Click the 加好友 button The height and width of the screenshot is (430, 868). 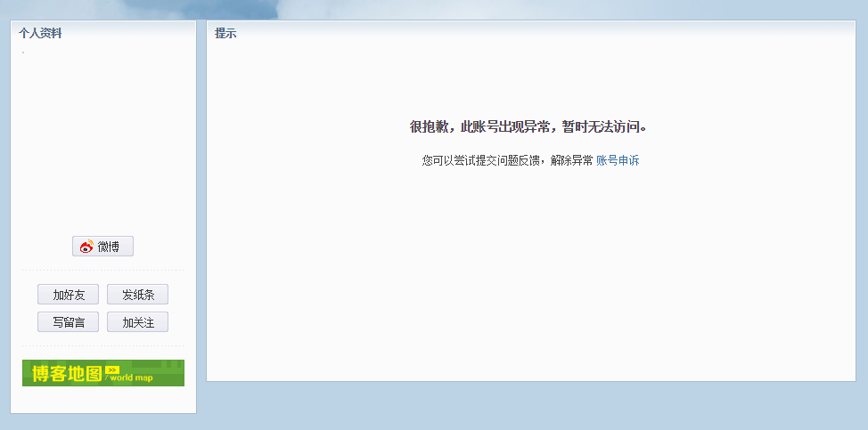tap(68, 295)
